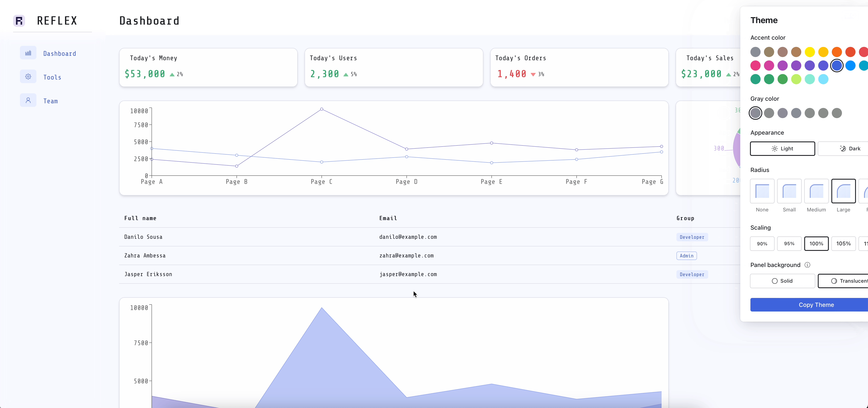Click the Dashboard bar chart sidebar icon
This screenshot has height=408, width=868.
pyautogui.click(x=28, y=53)
